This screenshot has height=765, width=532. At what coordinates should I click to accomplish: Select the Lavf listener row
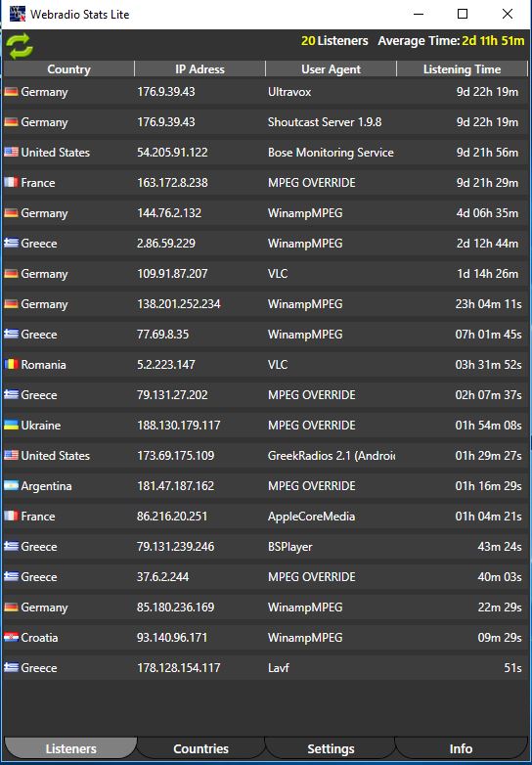266,667
